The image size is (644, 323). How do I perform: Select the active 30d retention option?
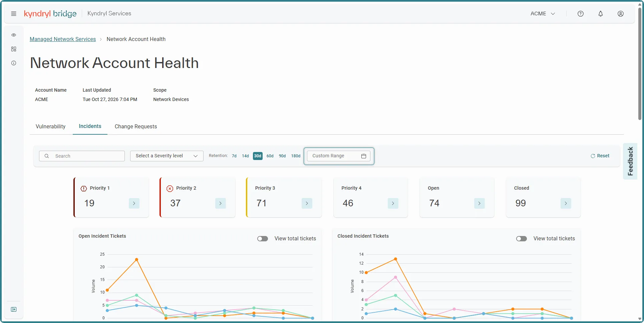[x=258, y=156]
